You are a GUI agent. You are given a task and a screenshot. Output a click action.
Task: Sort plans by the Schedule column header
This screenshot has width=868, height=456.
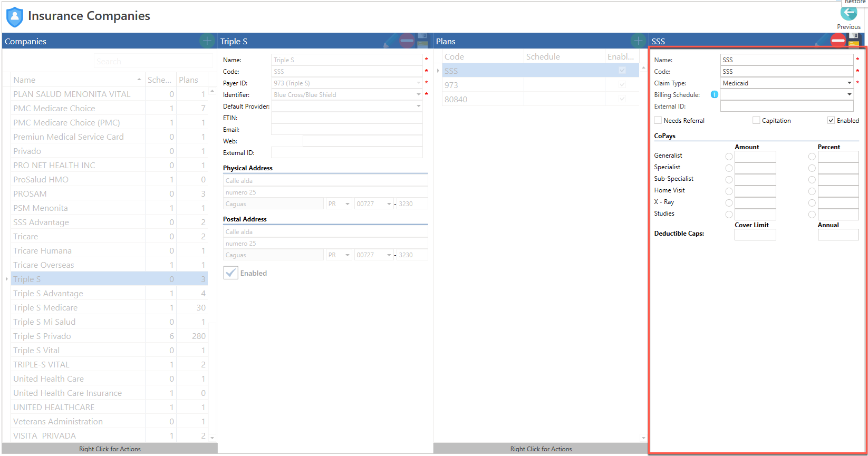pyautogui.click(x=564, y=56)
